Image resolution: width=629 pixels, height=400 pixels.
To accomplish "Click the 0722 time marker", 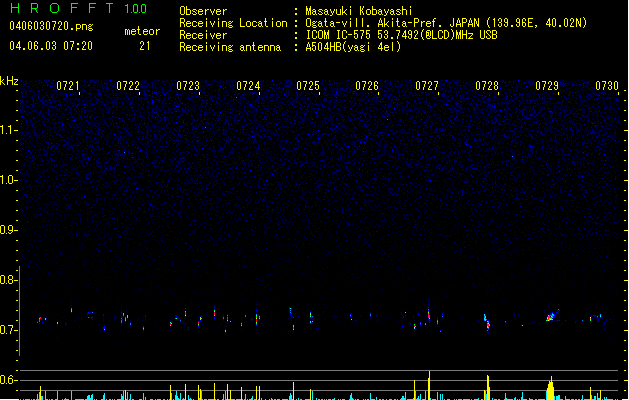I will (128, 86).
